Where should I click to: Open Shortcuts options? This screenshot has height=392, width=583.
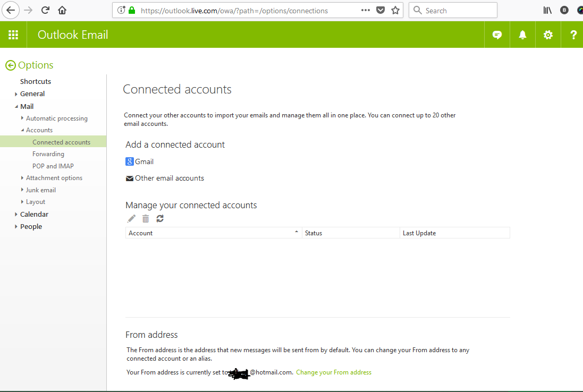click(x=35, y=81)
